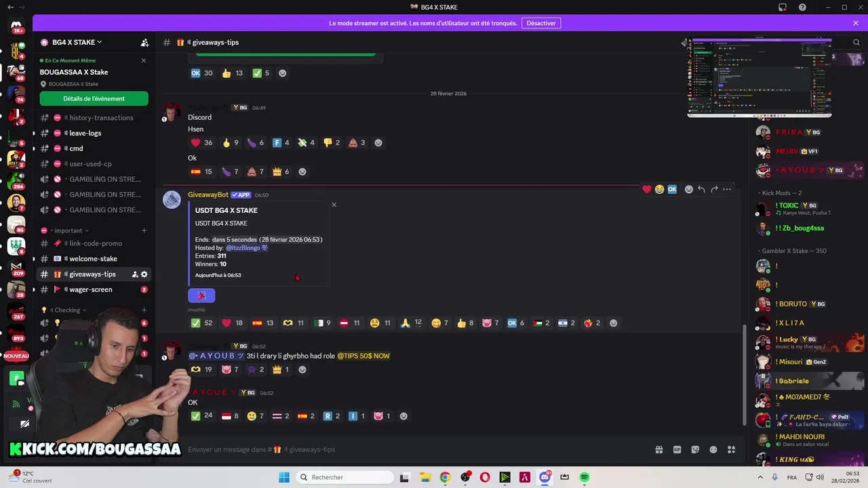
Task: Enter the giveaway with the party button
Action: (201, 296)
